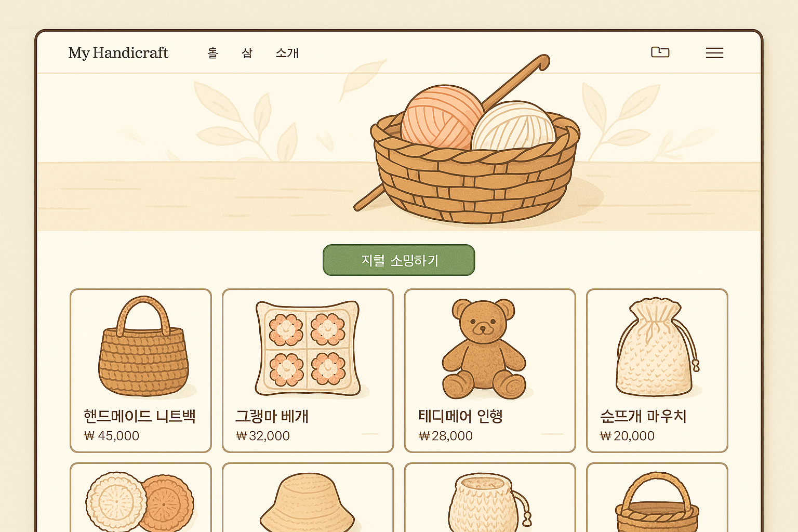798x532 pixels.
Task: Click the 그랭마 베개 product title
Action: coord(272,416)
